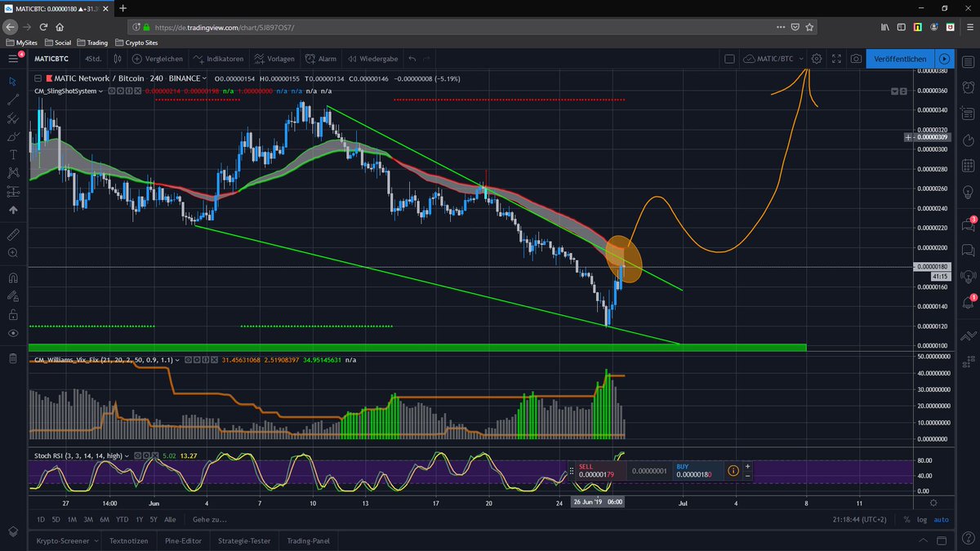This screenshot has height=551, width=980.
Task: Open the Strategie-Tester tab
Action: tap(244, 540)
